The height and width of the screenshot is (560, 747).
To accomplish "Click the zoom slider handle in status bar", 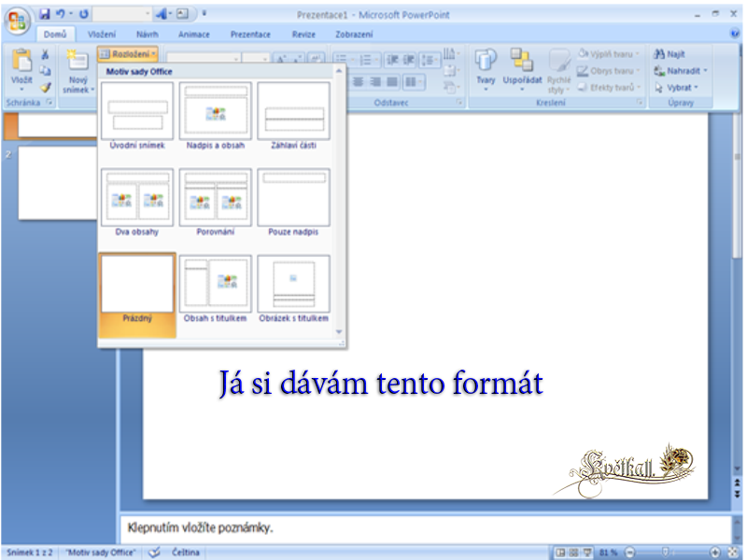I will coord(666,553).
